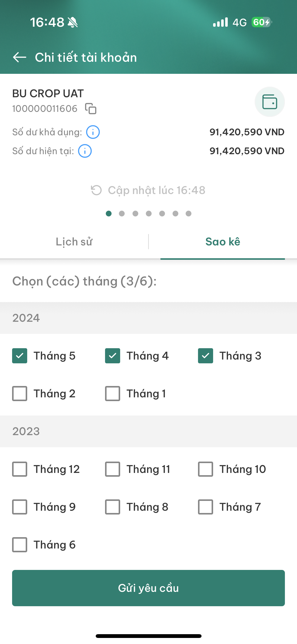
Task: Tap the Gửi yêu cầu button
Action: point(148,588)
